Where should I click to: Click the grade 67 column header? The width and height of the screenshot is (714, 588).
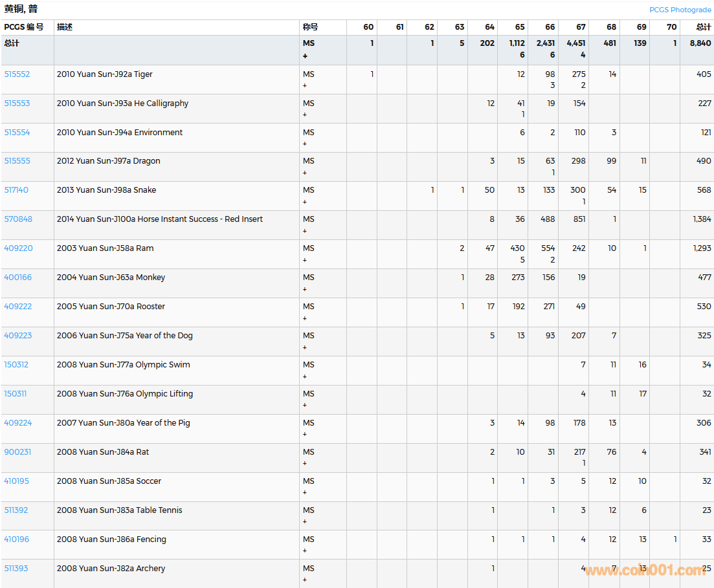[x=581, y=27]
